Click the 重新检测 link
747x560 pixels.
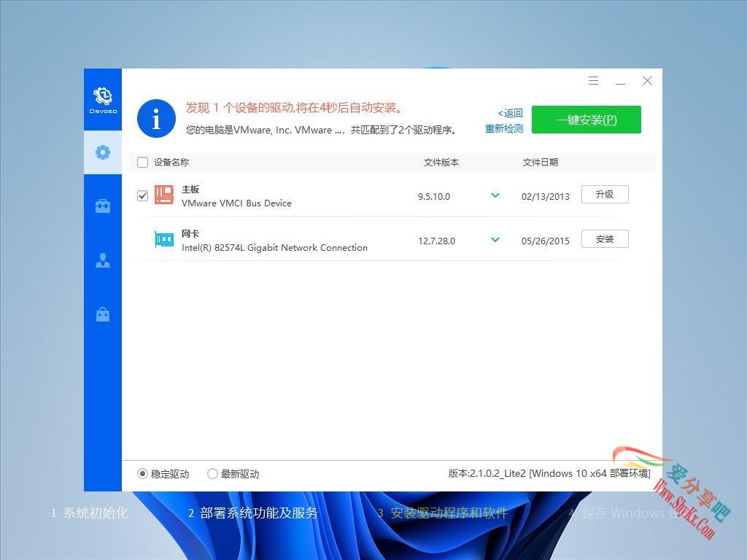click(504, 128)
